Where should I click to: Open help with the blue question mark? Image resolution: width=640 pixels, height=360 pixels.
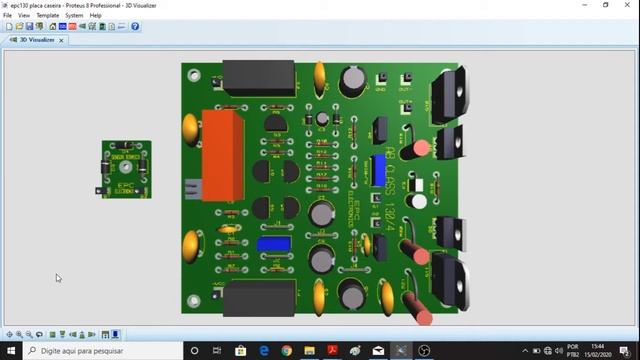pyautogui.click(x=135, y=27)
